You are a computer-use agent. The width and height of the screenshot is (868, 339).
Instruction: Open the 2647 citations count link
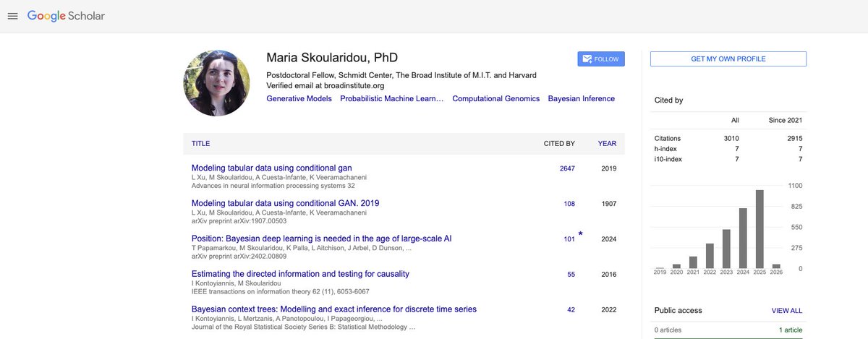coord(566,168)
